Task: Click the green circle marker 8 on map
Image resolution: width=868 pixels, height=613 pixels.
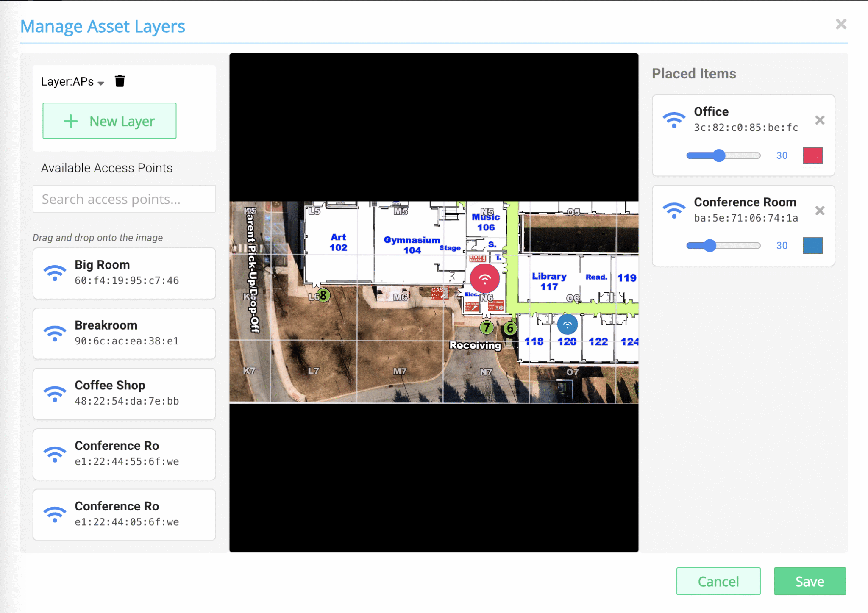Action: (x=323, y=295)
